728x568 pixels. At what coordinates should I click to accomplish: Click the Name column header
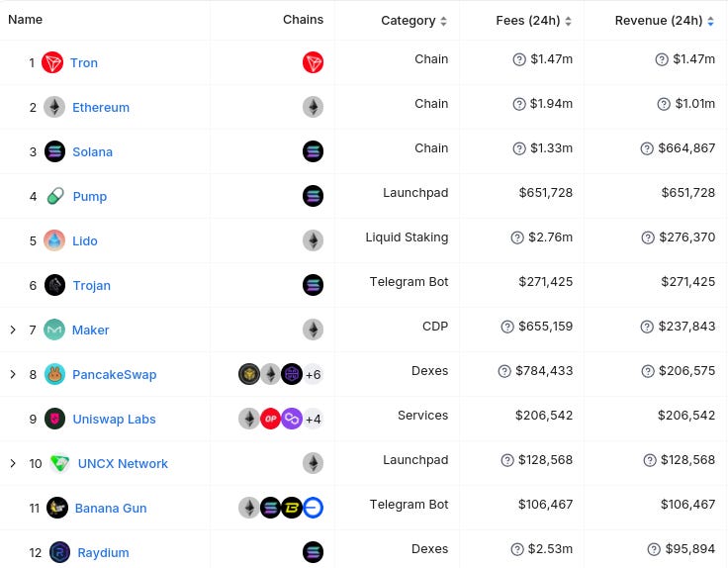(x=25, y=20)
